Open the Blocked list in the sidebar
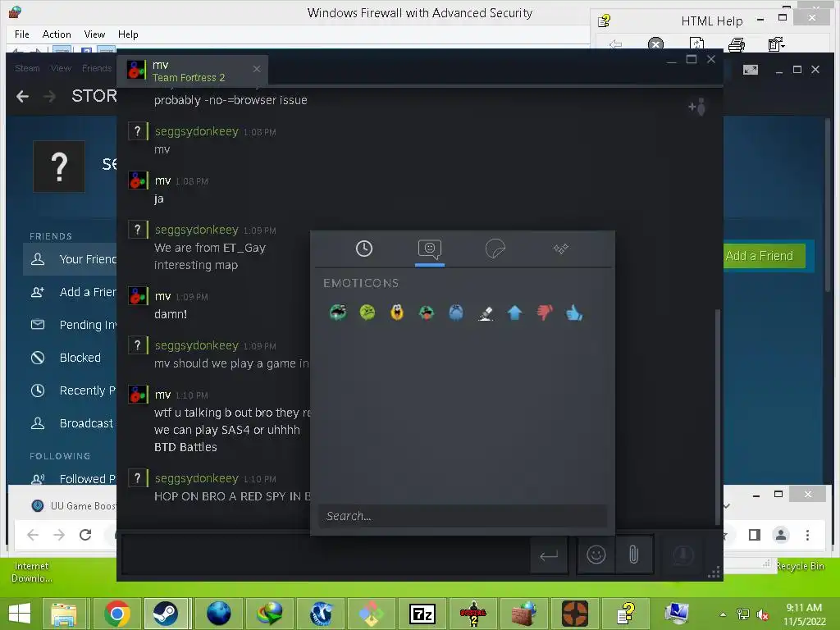This screenshot has width=840, height=630. (71, 358)
